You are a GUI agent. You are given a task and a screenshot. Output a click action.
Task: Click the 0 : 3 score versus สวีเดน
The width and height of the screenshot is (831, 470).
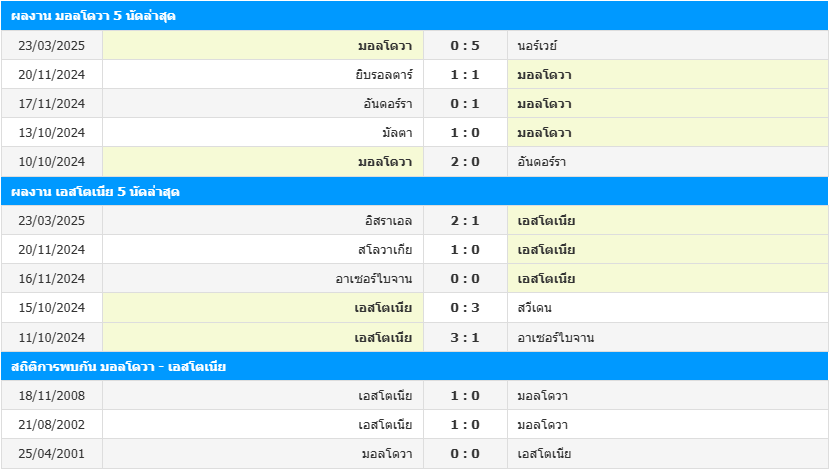coord(465,308)
